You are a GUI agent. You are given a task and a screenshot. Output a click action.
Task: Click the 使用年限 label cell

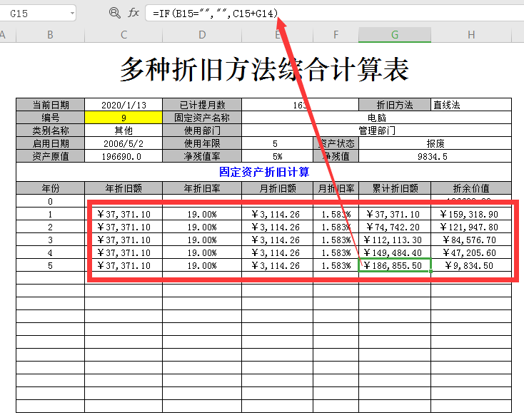202,143
